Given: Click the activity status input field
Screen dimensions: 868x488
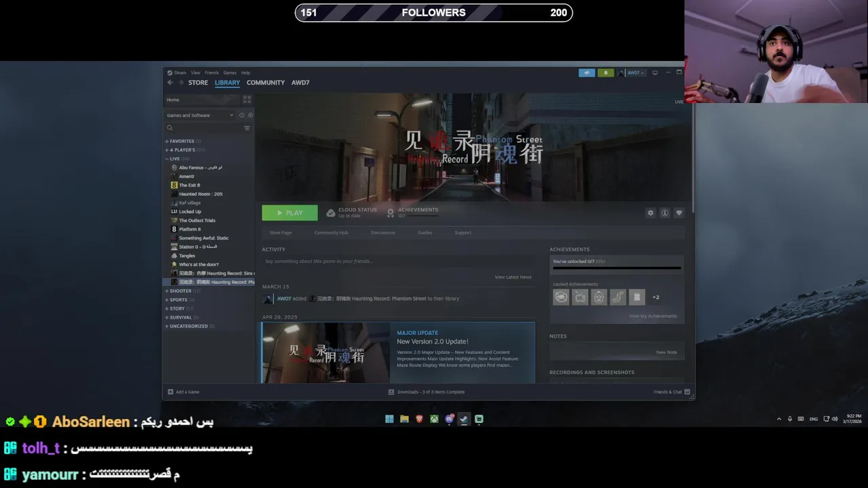Looking at the screenshot, I should (x=399, y=262).
